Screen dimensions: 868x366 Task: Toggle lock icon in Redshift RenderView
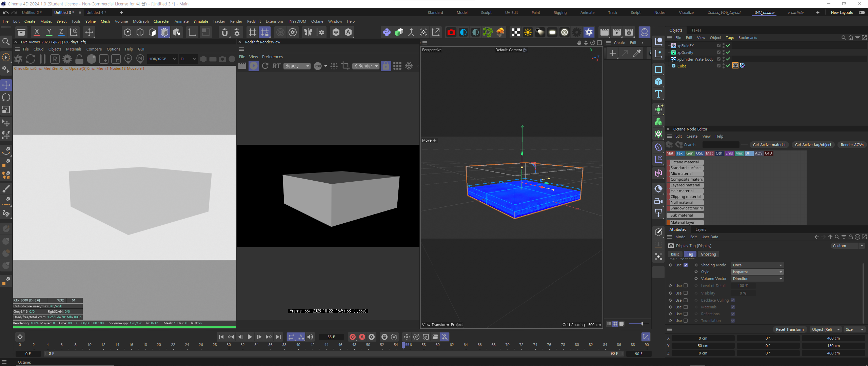coord(386,66)
